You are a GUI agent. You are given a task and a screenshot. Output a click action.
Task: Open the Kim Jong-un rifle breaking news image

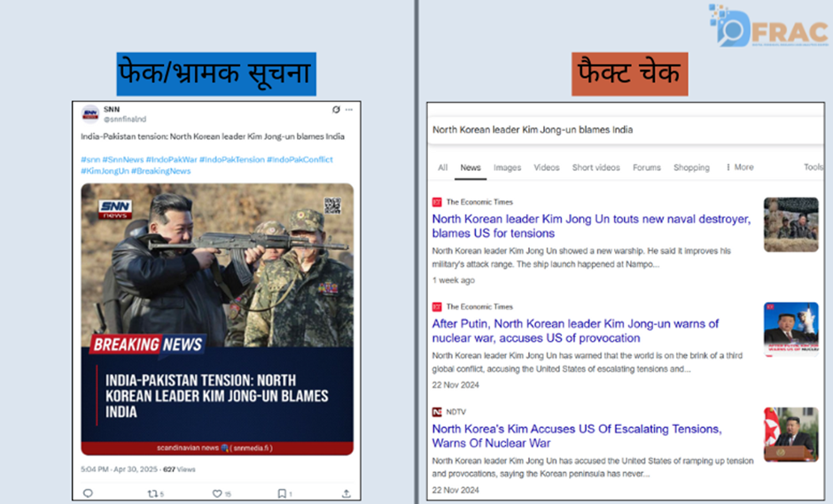(217, 319)
